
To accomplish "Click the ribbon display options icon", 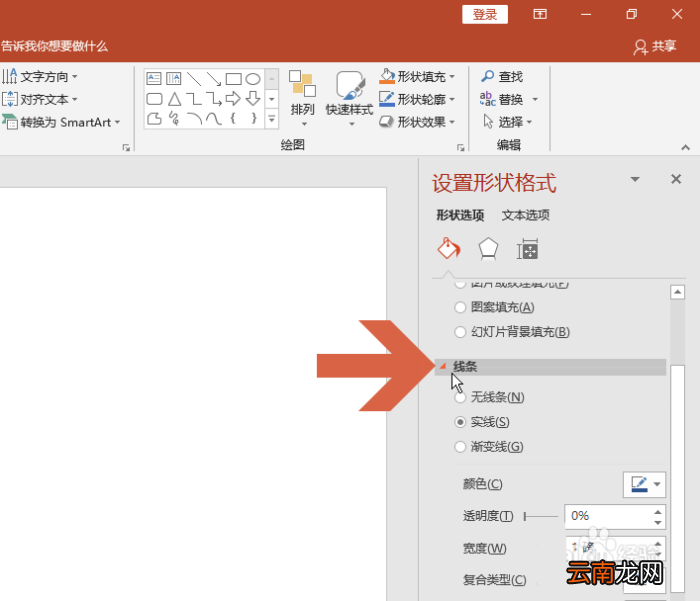I will pyautogui.click(x=540, y=14).
